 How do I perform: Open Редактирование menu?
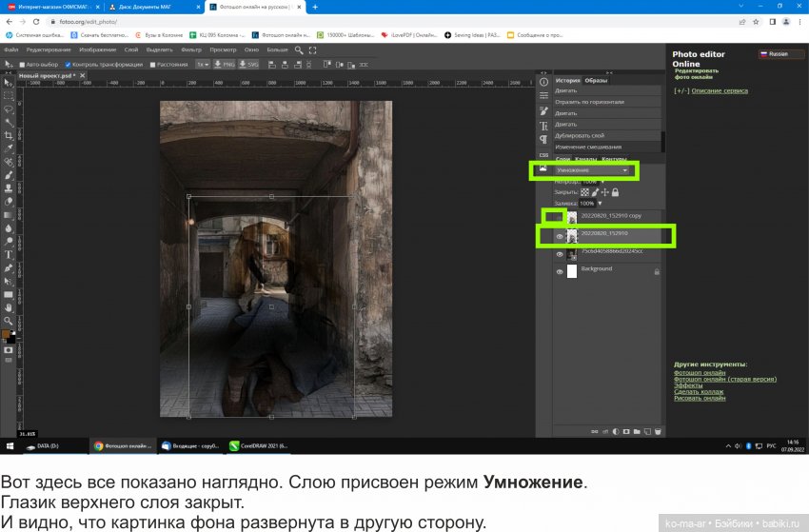(x=49, y=50)
